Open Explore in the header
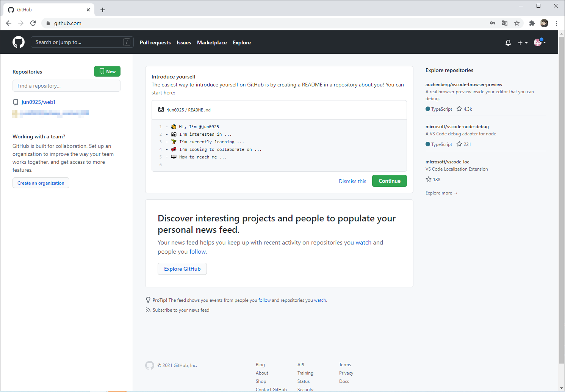This screenshot has height=392, width=565. [x=242, y=43]
